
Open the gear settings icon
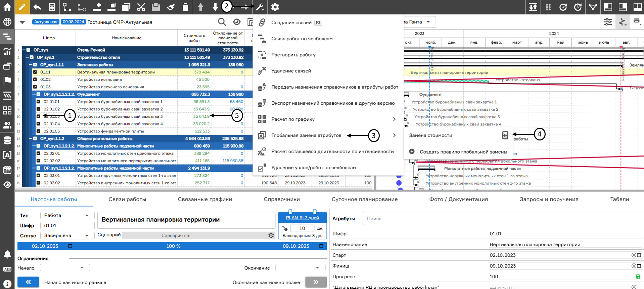(275, 7)
